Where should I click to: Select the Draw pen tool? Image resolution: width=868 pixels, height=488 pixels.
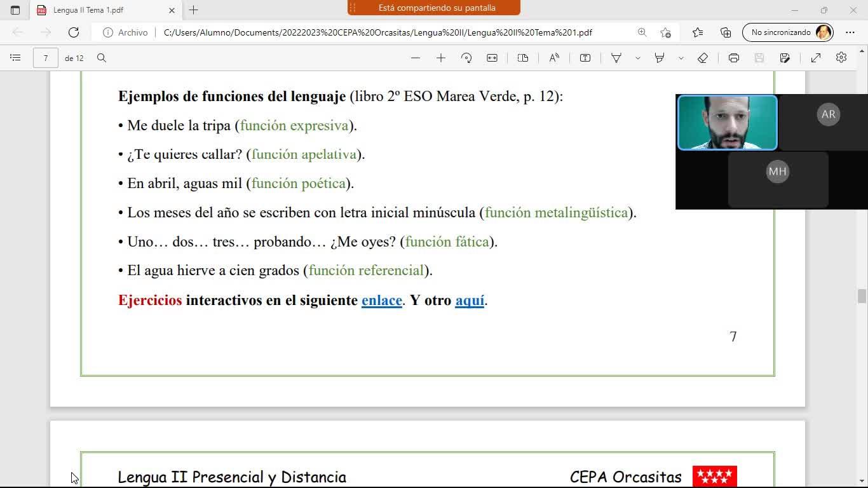coord(616,58)
